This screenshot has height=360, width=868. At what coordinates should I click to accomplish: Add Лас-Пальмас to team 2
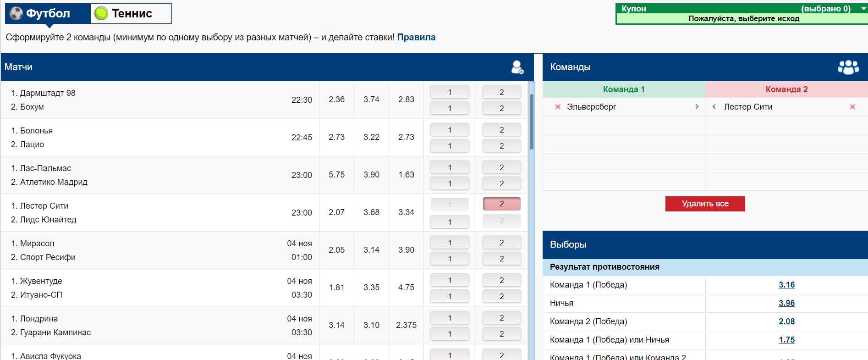click(502, 167)
